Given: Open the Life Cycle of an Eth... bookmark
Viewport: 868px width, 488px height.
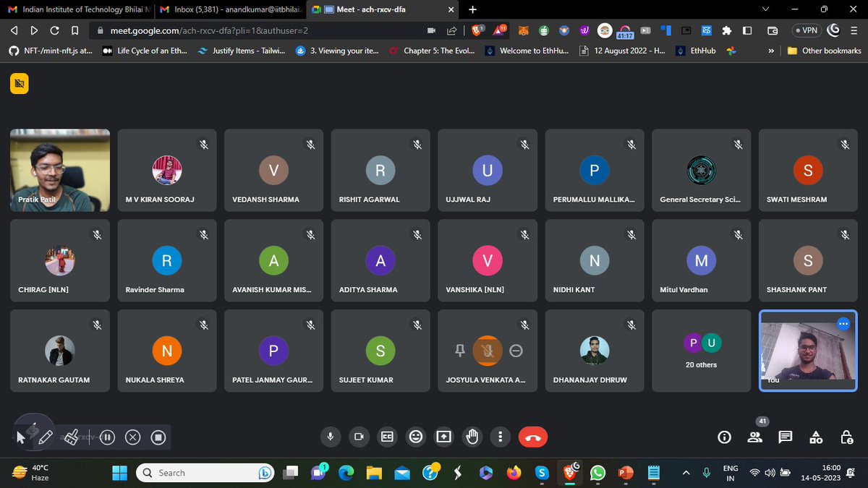Looking at the screenshot, I should click(x=146, y=51).
